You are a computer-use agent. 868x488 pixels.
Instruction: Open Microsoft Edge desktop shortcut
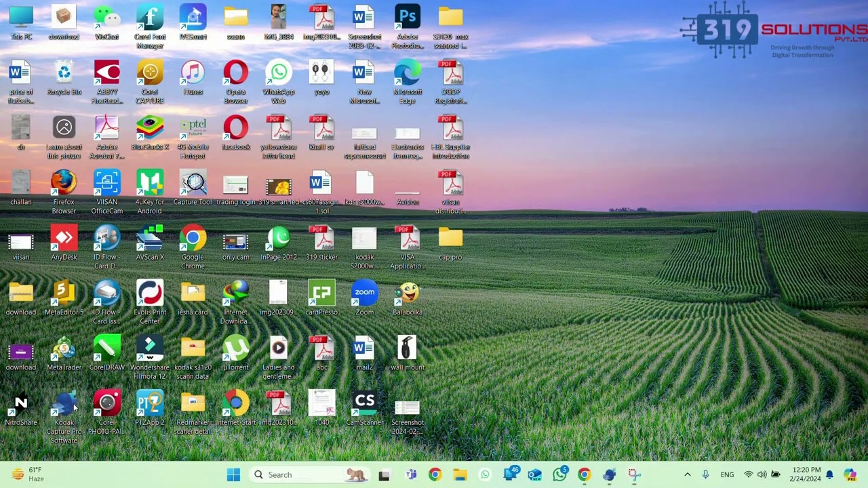(408, 82)
